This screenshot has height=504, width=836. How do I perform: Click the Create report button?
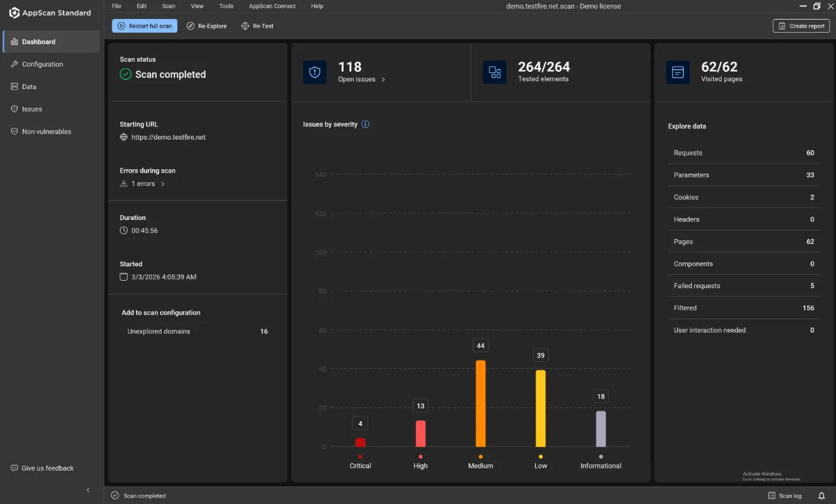coord(801,26)
